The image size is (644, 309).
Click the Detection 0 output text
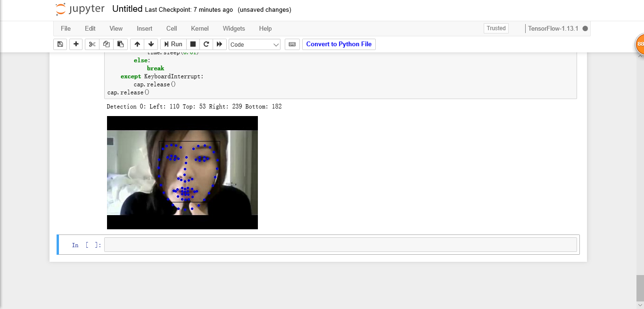(194, 106)
